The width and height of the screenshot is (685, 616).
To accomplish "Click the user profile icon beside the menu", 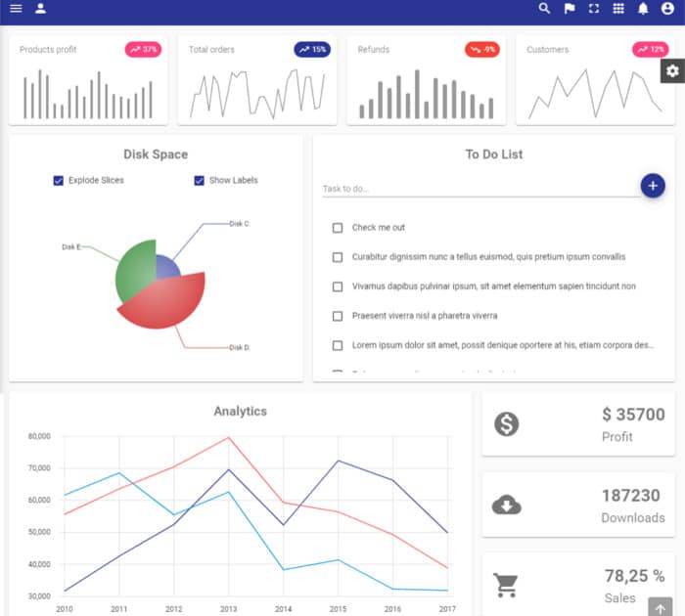I will (40, 9).
